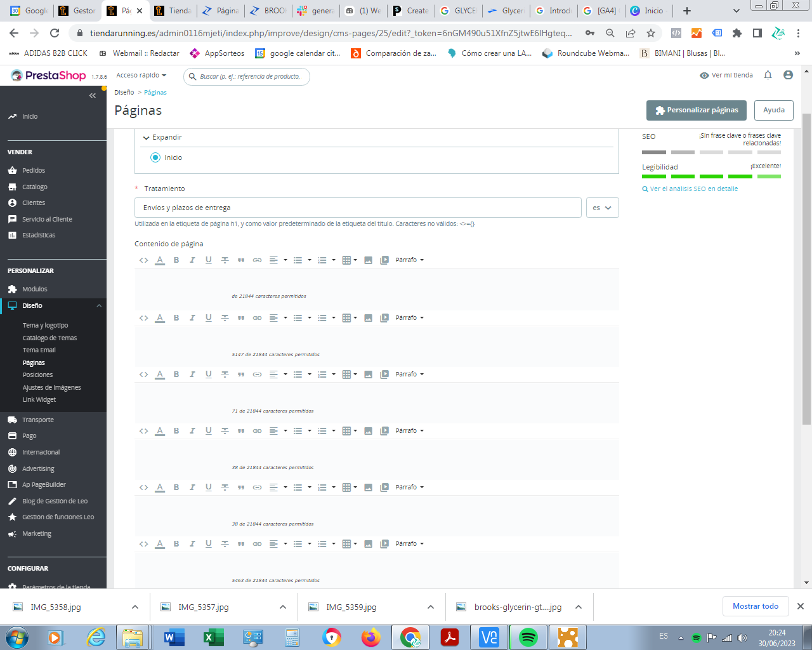Click Underline in toolbar above the 5147-character counter
This screenshot has width=812, height=650.
209,318
